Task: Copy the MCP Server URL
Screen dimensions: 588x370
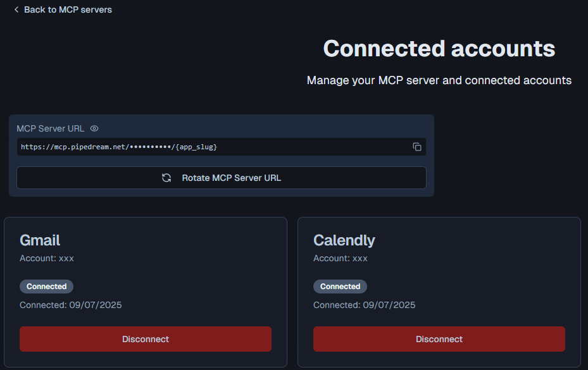Action: tap(417, 147)
